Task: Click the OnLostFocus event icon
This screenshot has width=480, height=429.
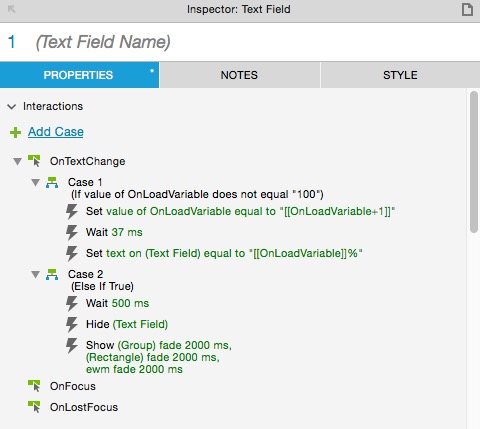Action: pyautogui.click(x=34, y=407)
